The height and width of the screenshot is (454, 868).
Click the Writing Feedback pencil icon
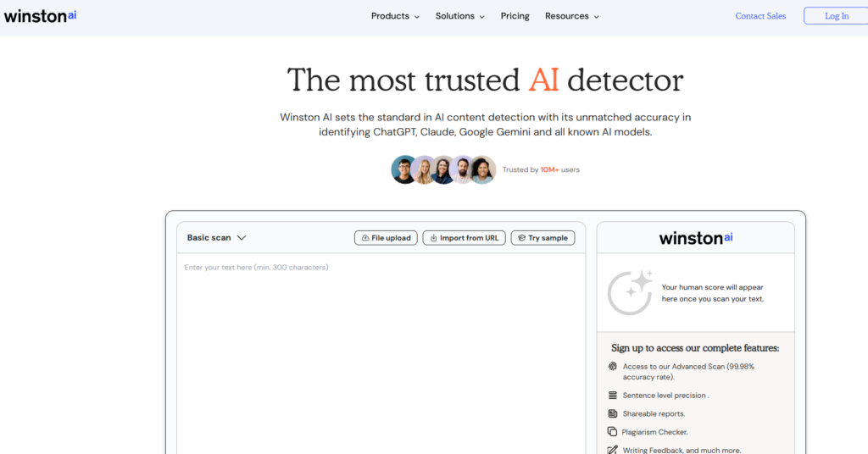pos(612,450)
